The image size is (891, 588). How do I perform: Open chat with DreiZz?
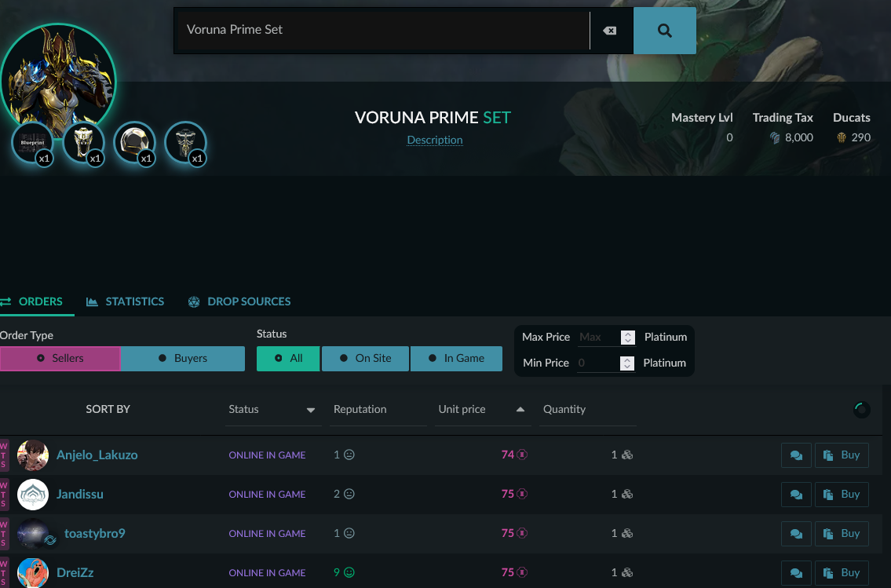796,572
